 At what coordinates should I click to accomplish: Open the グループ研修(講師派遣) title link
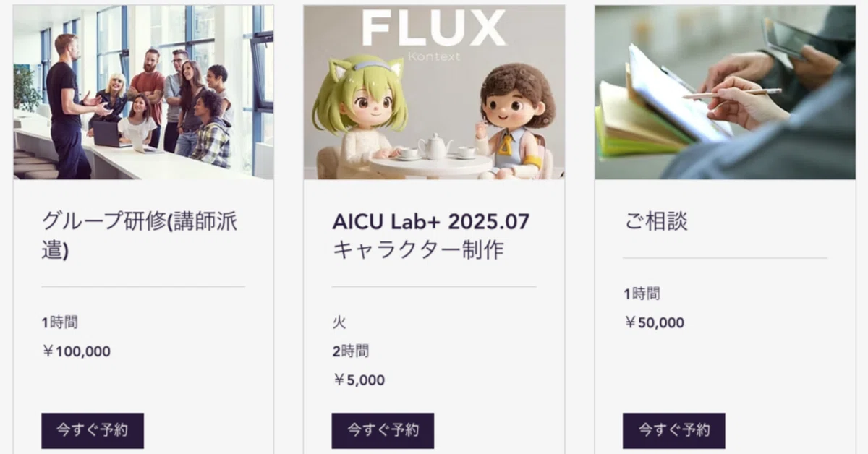click(x=139, y=235)
